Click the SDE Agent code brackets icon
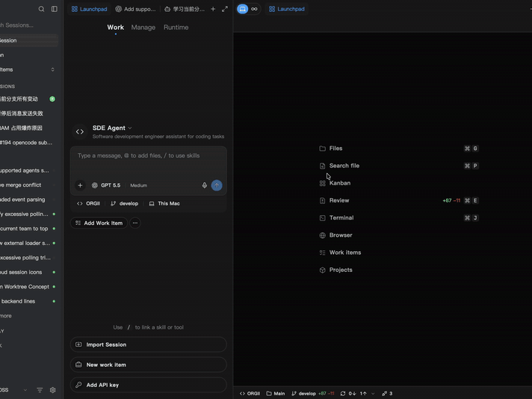532x399 pixels. [80, 132]
